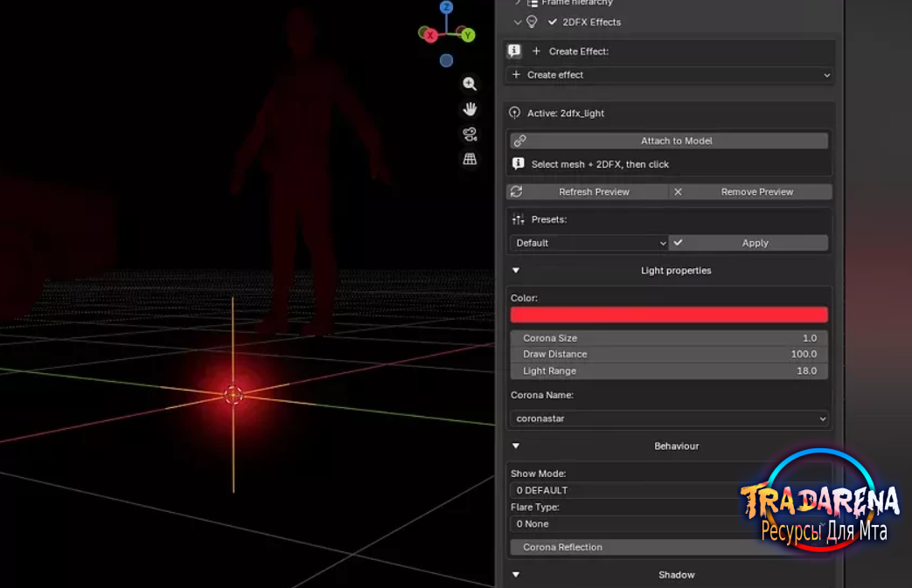This screenshot has width=912, height=588.
Task: Switch perspective/orthographic grid icon
Action: (x=470, y=159)
